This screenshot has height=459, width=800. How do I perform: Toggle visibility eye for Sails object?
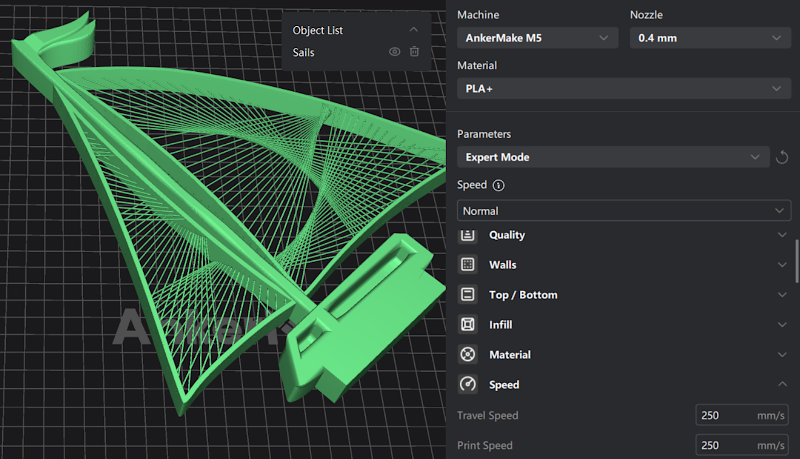coord(394,52)
